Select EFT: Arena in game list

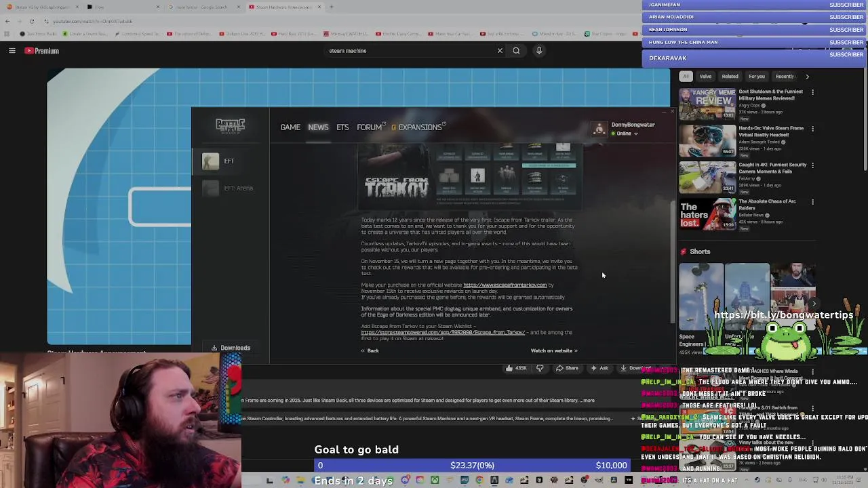231,188
